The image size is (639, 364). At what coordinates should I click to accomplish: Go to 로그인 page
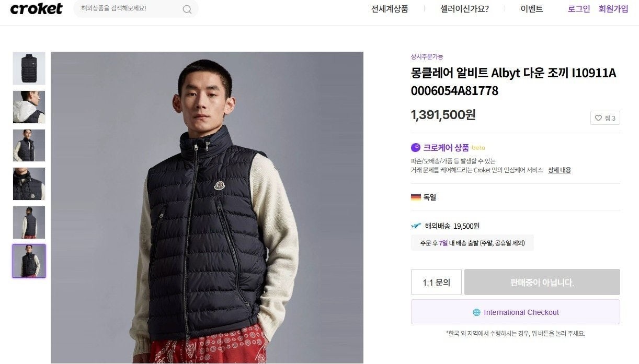(x=579, y=9)
